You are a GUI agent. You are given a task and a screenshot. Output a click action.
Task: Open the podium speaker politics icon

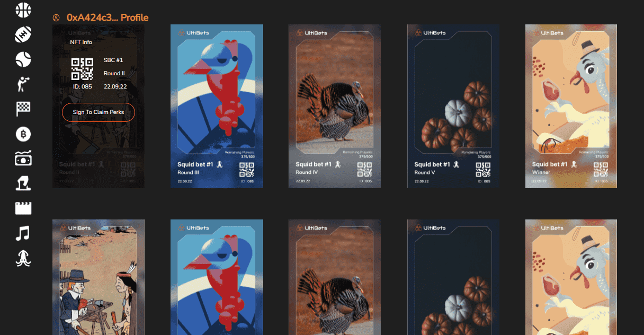[23, 183]
